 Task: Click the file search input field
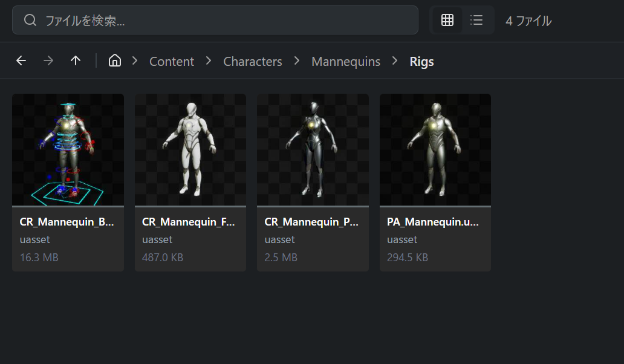pos(224,20)
